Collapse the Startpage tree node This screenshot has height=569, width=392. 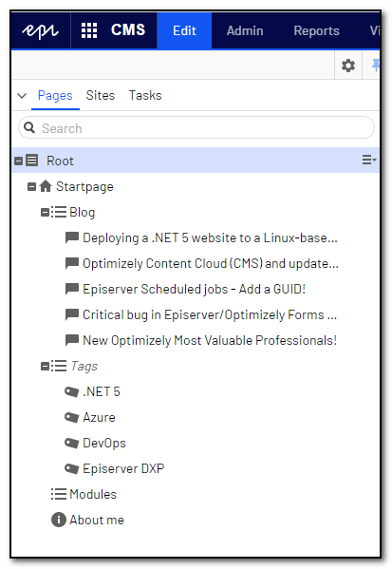(x=32, y=186)
